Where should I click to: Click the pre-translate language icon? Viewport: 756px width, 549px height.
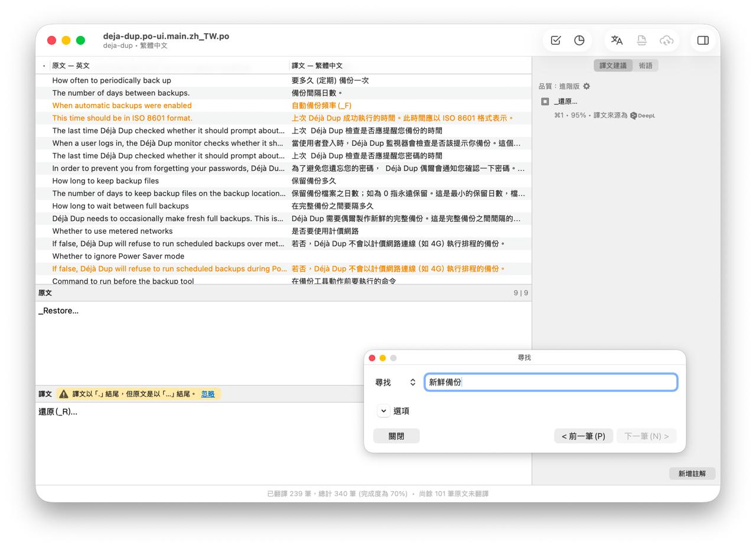(x=617, y=40)
